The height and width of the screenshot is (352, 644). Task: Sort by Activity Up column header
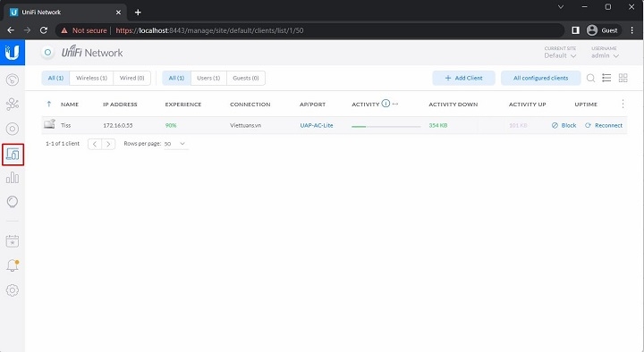[x=528, y=105]
